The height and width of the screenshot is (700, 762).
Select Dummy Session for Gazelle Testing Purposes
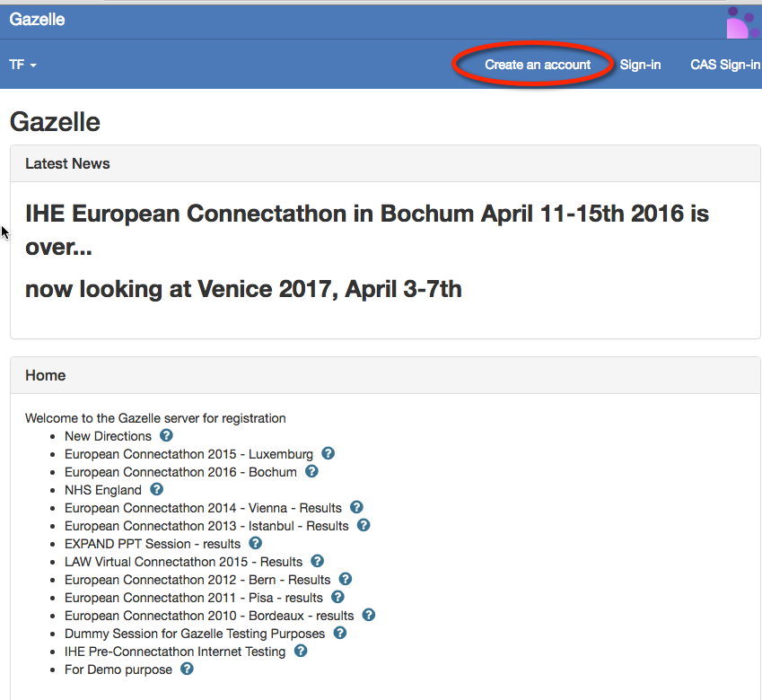click(x=194, y=634)
